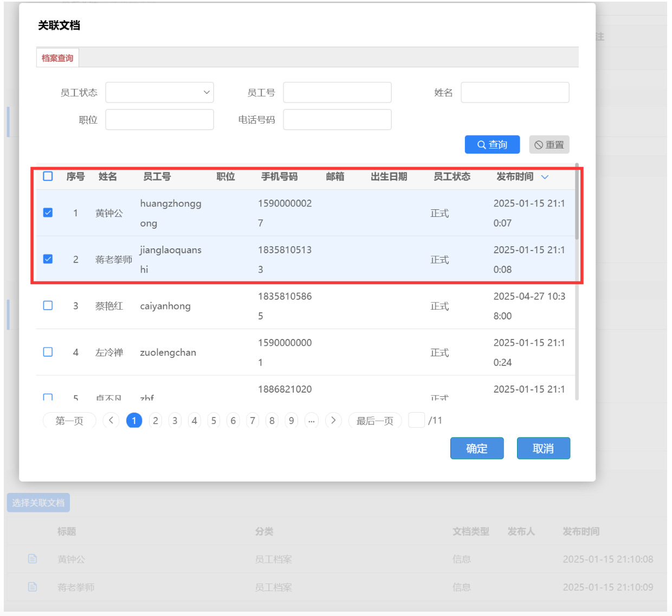
Task: Go to previous page arrow in pagination
Action: point(111,420)
